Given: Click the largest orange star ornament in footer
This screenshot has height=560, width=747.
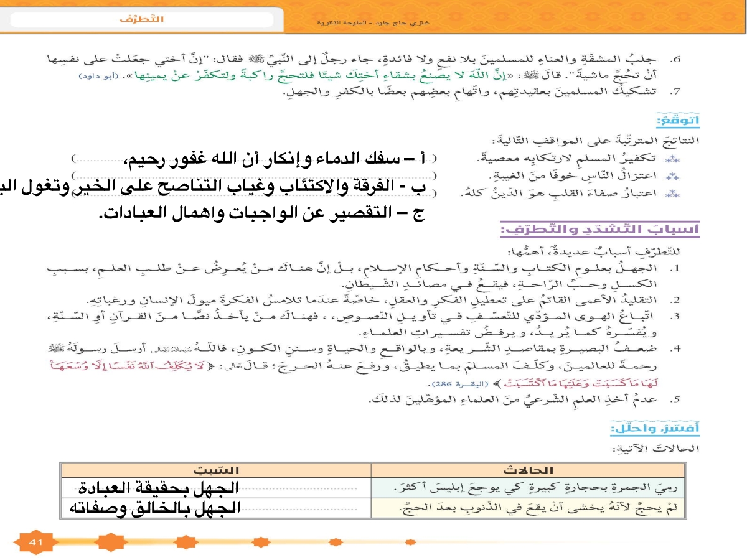Looking at the screenshot, I should pos(110,543).
